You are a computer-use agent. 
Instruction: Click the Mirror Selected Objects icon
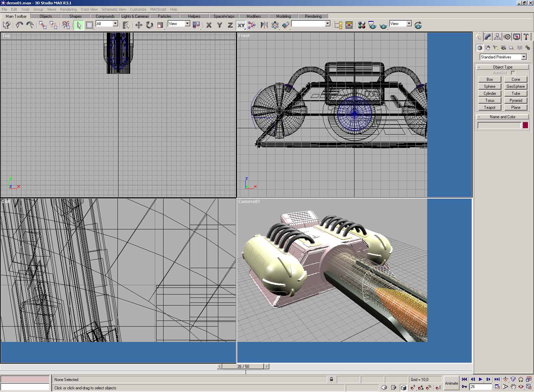coord(264,25)
